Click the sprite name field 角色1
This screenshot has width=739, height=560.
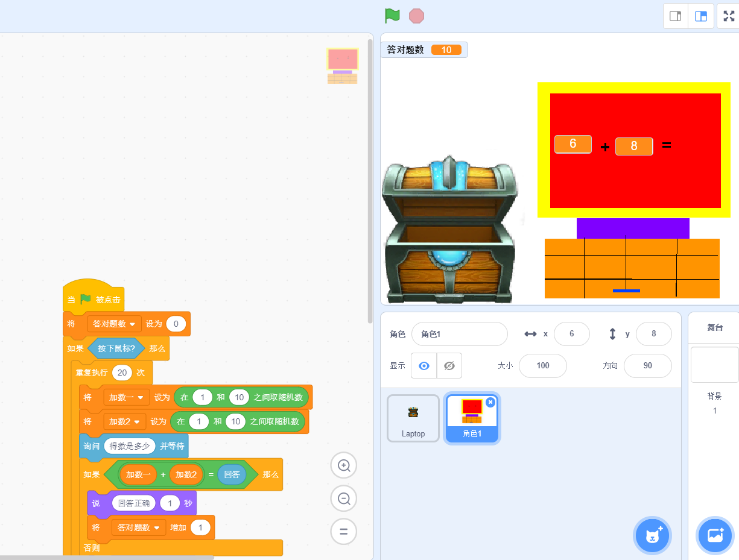459,334
